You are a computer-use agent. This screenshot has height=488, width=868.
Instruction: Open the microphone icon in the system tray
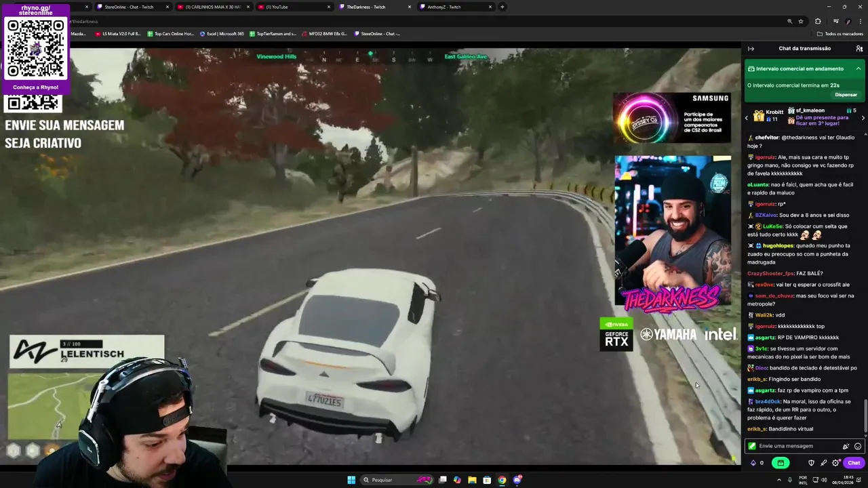coord(789,480)
